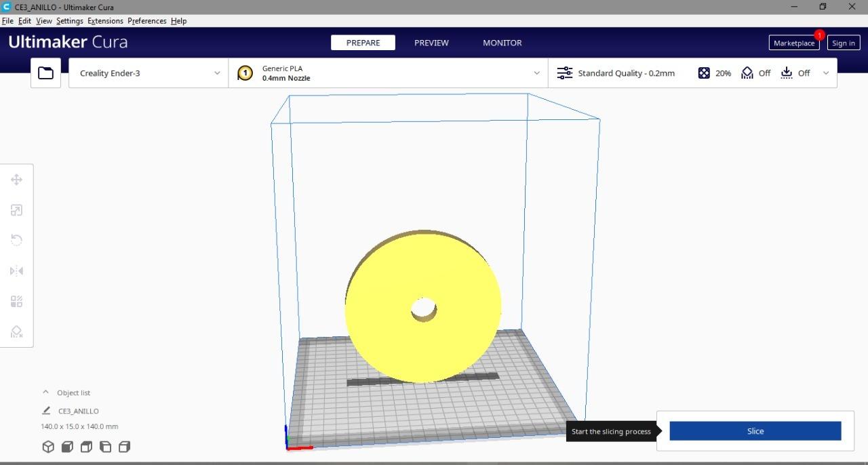Click the adhesion Off icon
The width and height of the screenshot is (868, 465).
pos(787,73)
